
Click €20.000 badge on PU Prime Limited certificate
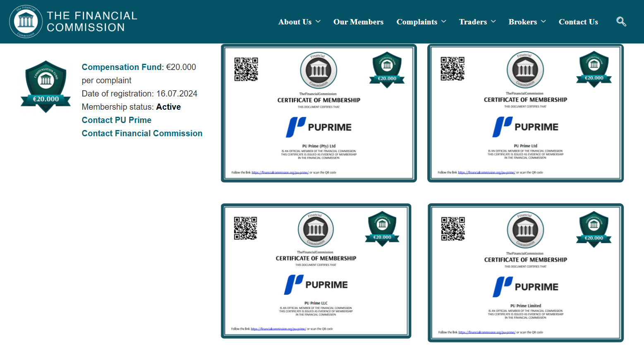594,230
